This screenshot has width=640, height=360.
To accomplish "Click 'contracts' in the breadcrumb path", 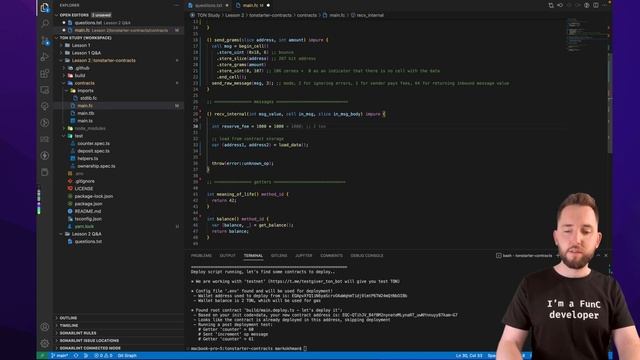I will [x=307, y=15].
